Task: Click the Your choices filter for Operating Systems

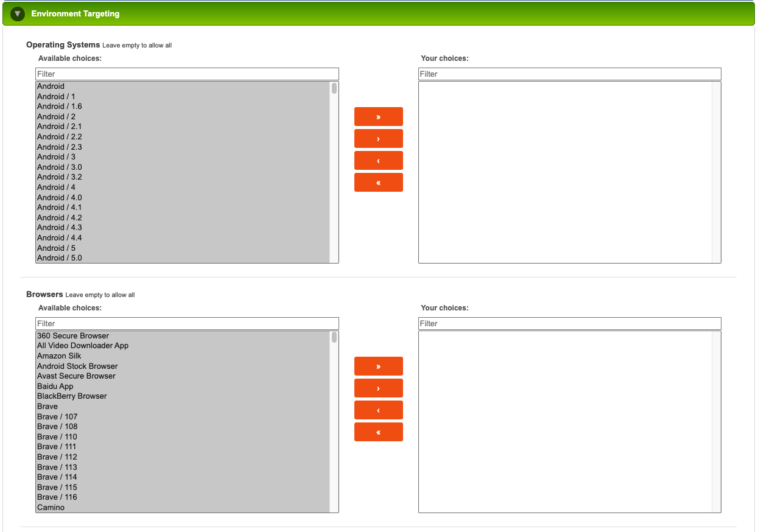Action: click(x=569, y=74)
